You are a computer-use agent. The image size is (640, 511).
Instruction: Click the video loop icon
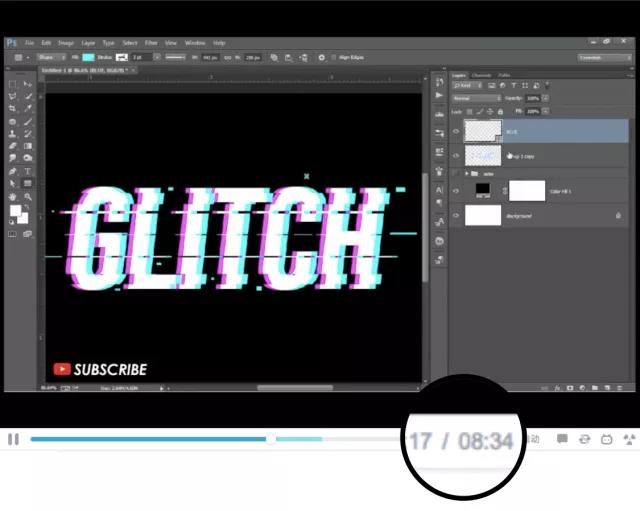coord(584,439)
